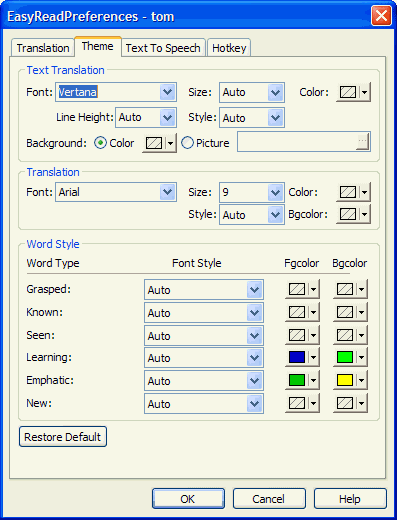Browse for a background picture file
This screenshot has width=397, height=520.
coord(363,141)
